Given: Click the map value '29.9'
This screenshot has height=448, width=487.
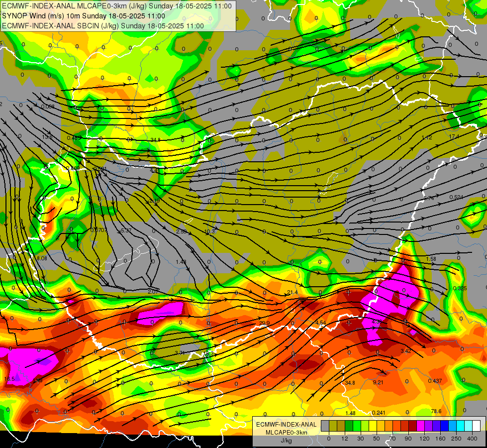Looking at the screenshot, I should [264, 323].
